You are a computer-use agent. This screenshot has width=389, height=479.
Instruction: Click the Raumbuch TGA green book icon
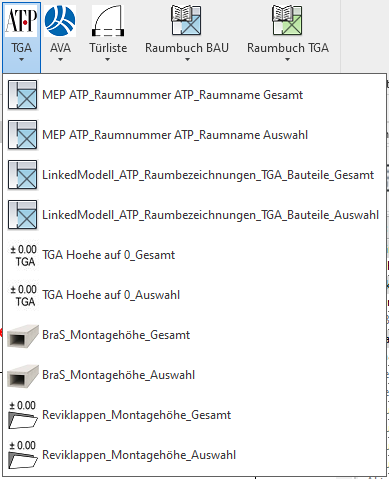tap(287, 20)
